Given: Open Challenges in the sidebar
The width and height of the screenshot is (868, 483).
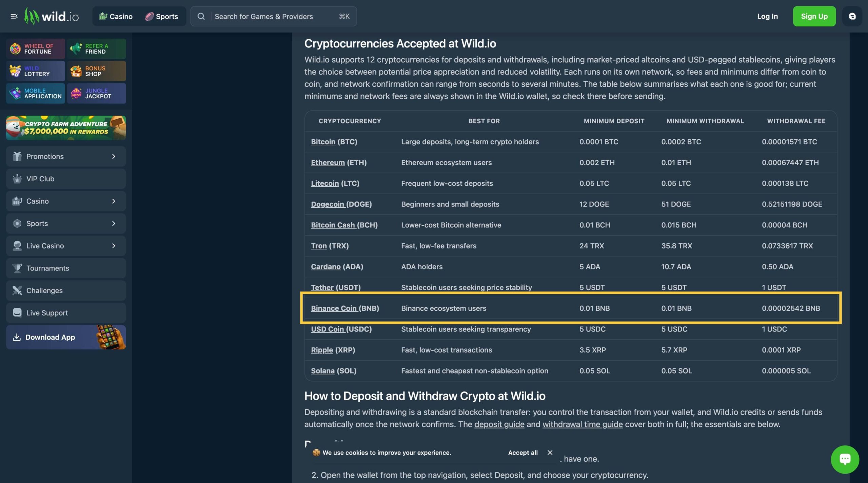Looking at the screenshot, I should 66,291.
